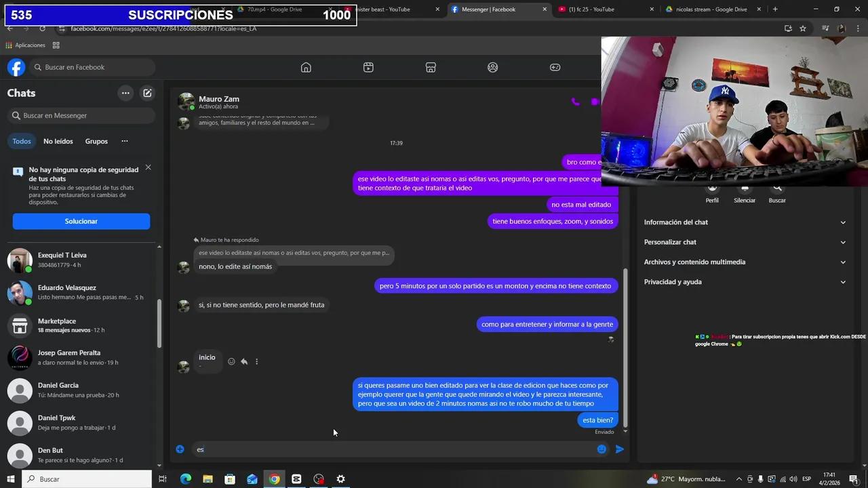
Task: Open Chrome from the taskbar
Action: coord(274,479)
